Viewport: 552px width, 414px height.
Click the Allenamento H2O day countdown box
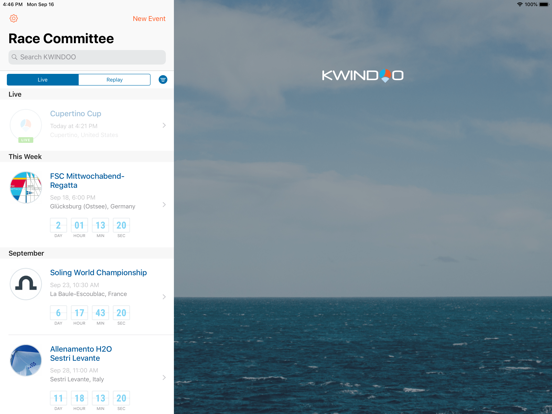tap(58, 398)
